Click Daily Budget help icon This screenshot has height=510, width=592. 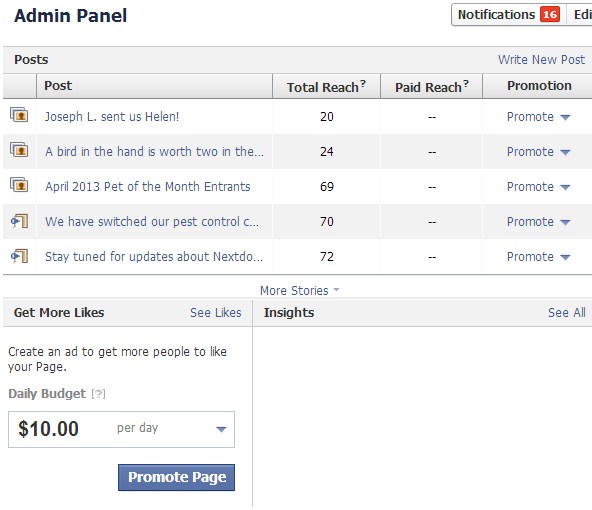[x=99, y=394]
